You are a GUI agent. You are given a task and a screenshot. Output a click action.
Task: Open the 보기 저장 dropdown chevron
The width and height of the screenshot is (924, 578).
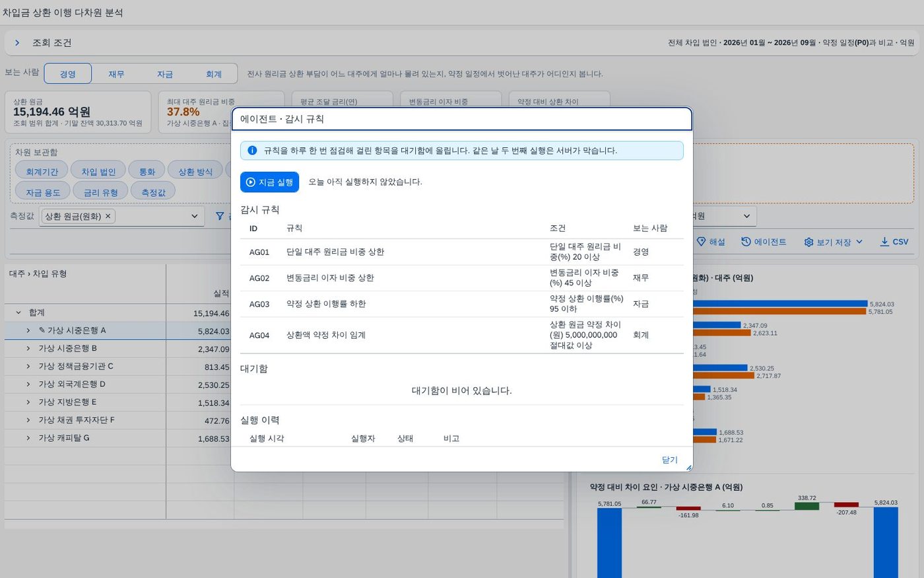(859, 242)
